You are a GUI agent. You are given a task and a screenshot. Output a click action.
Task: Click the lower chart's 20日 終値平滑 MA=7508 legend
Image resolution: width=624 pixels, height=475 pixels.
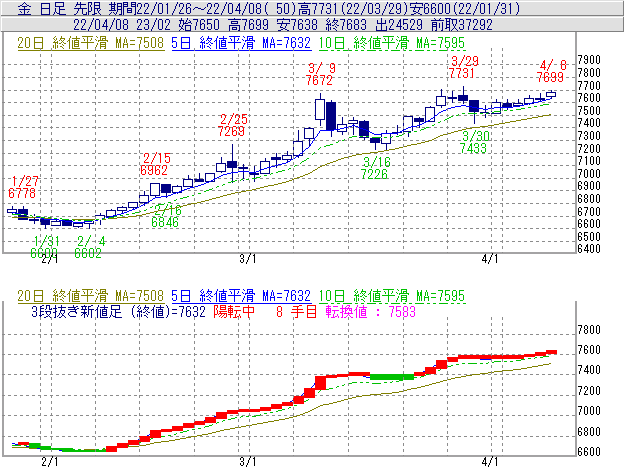(x=91, y=296)
